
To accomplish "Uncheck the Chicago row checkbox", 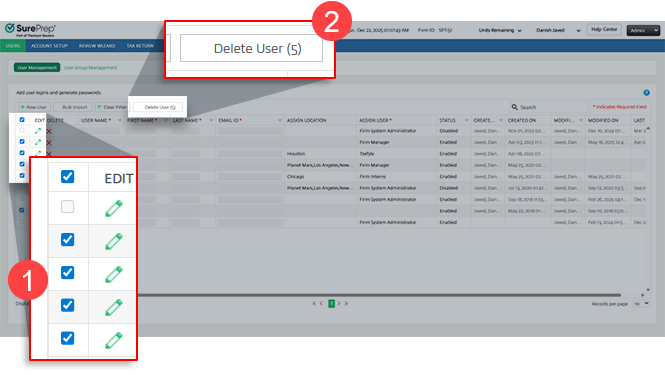I will pos(22,175).
